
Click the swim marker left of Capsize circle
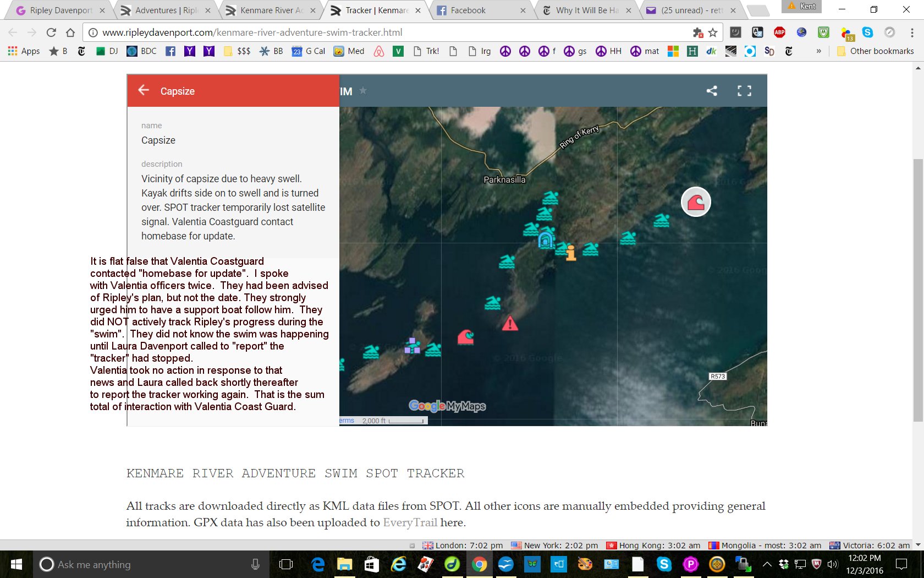point(662,220)
